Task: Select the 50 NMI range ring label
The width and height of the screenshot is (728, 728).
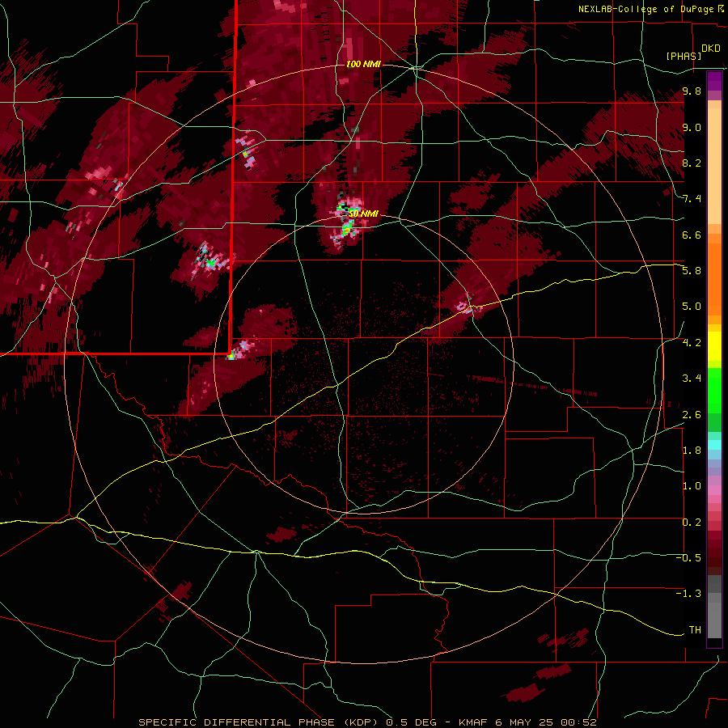Action: [363, 214]
